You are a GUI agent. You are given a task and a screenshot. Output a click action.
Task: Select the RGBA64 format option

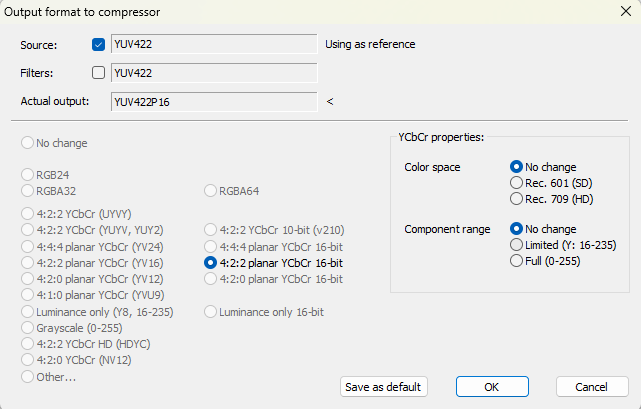(x=211, y=190)
